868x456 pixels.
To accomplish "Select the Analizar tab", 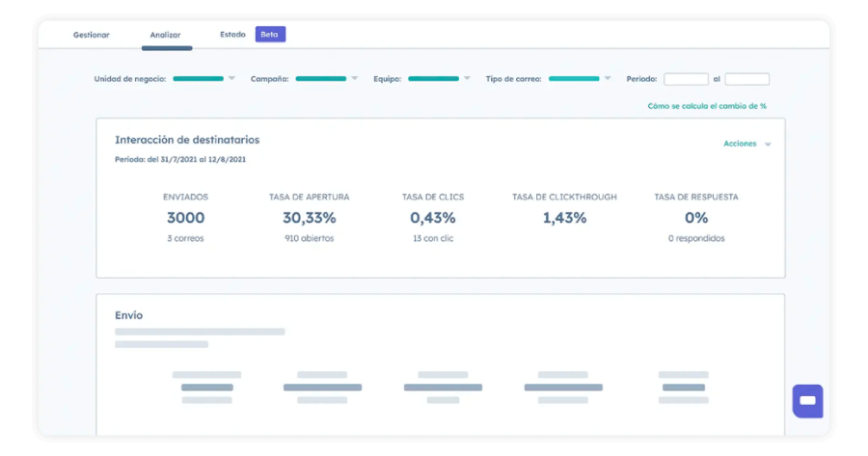I will coord(165,35).
